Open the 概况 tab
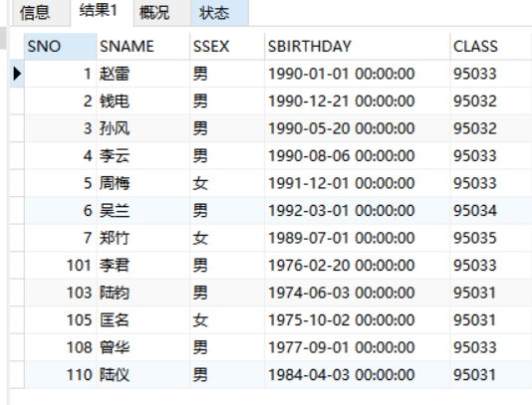The height and width of the screenshot is (405, 532). click(162, 13)
